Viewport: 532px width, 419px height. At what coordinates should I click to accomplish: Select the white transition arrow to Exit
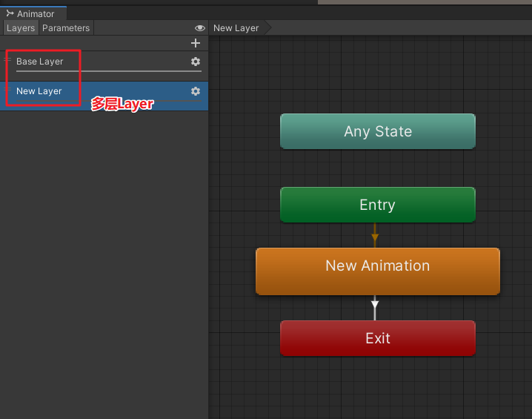pyautogui.click(x=375, y=305)
